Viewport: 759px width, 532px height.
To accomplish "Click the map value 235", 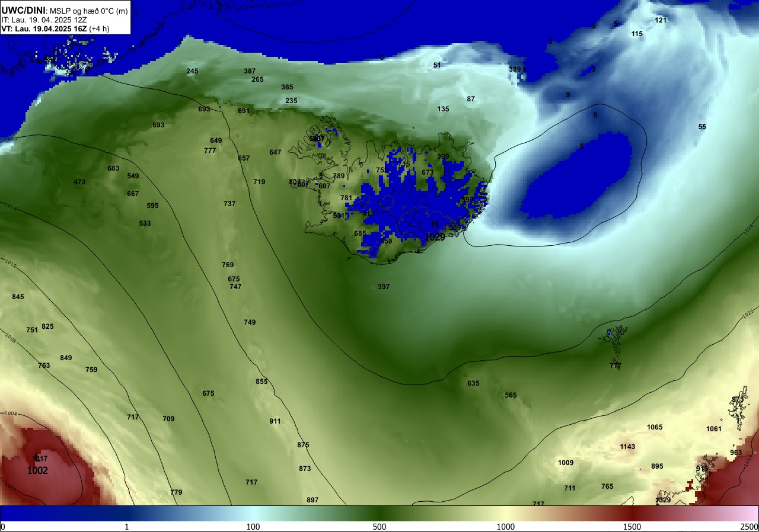I will (291, 101).
